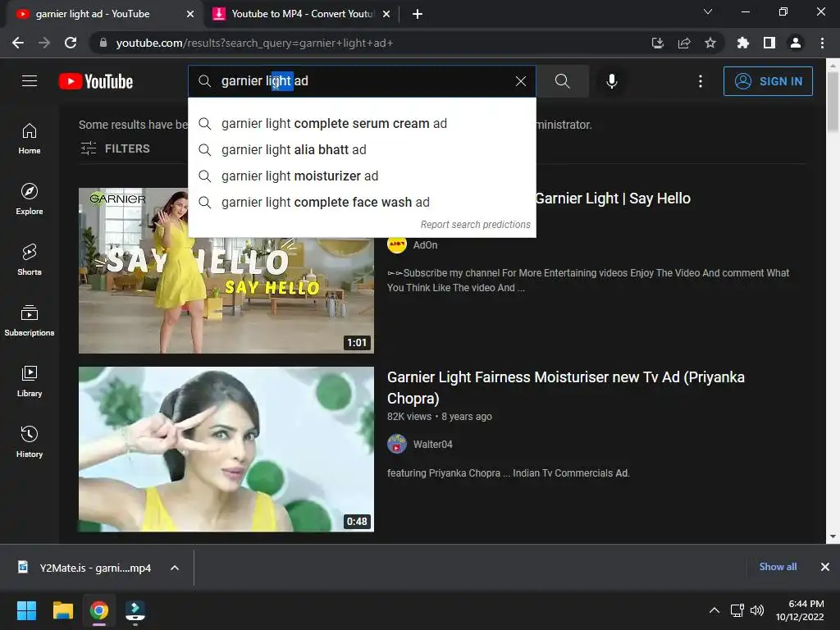The height and width of the screenshot is (630, 840).
Task: Open YouTube settings three-dot menu
Action: pos(701,81)
